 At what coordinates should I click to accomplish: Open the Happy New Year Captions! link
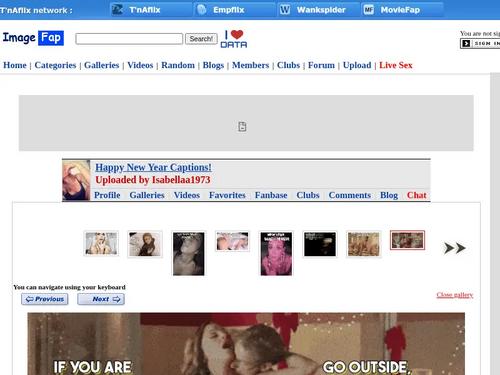click(x=153, y=167)
